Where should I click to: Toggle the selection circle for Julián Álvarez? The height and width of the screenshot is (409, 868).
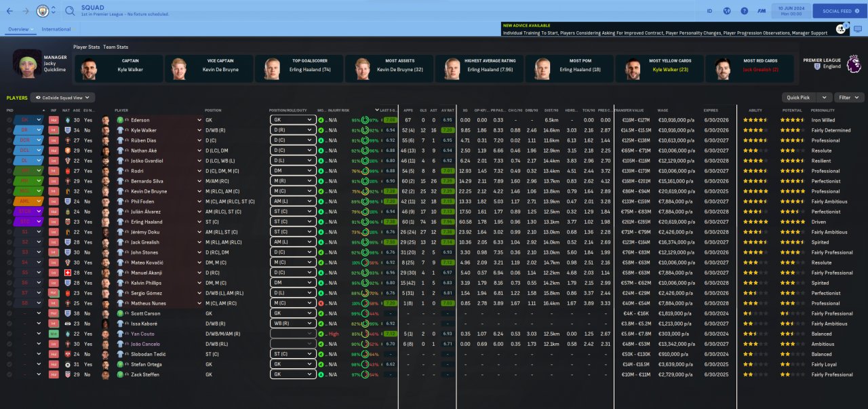(x=9, y=212)
